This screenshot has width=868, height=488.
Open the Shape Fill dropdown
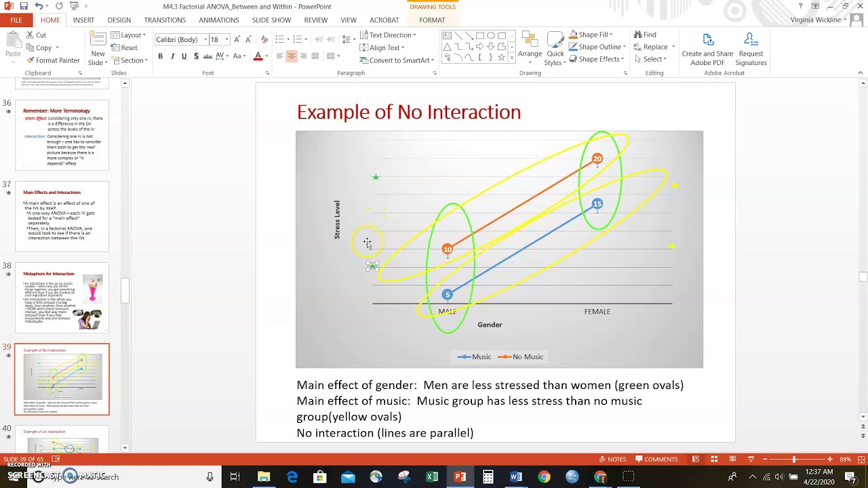tap(591, 35)
